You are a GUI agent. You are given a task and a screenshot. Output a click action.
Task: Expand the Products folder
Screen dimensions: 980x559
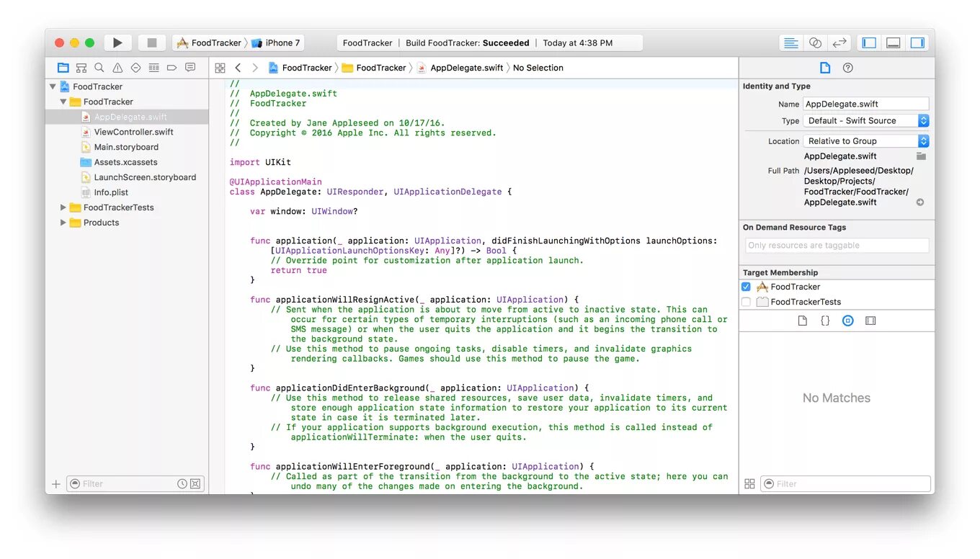coord(63,223)
